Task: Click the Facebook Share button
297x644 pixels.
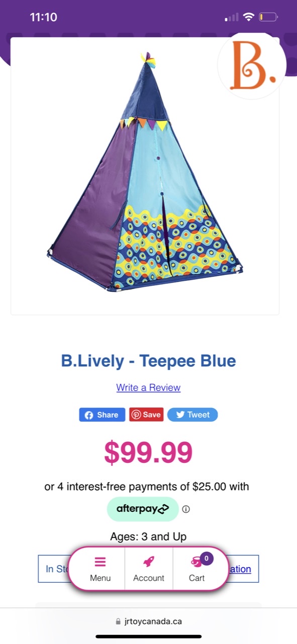Action: click(102, 415)
